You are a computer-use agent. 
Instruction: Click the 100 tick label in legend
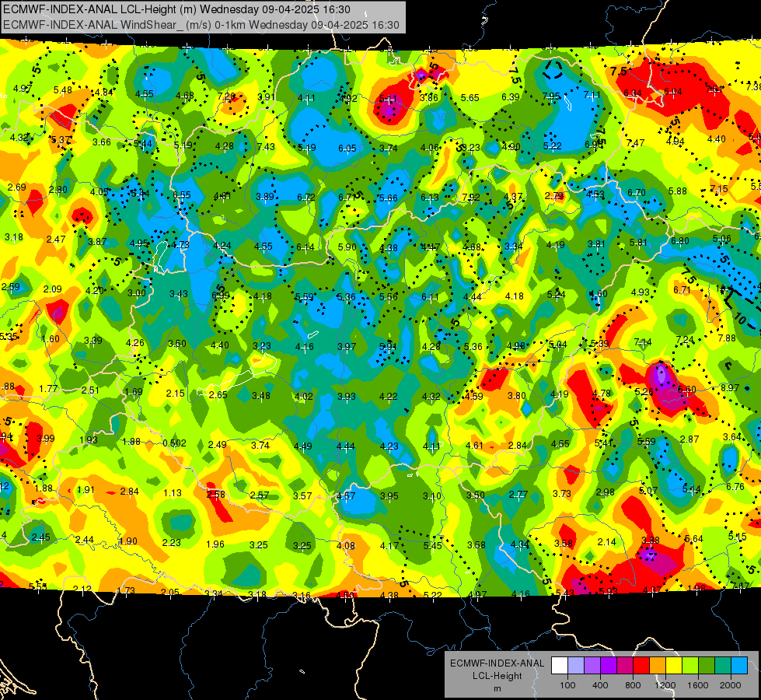tap(567, 685)
